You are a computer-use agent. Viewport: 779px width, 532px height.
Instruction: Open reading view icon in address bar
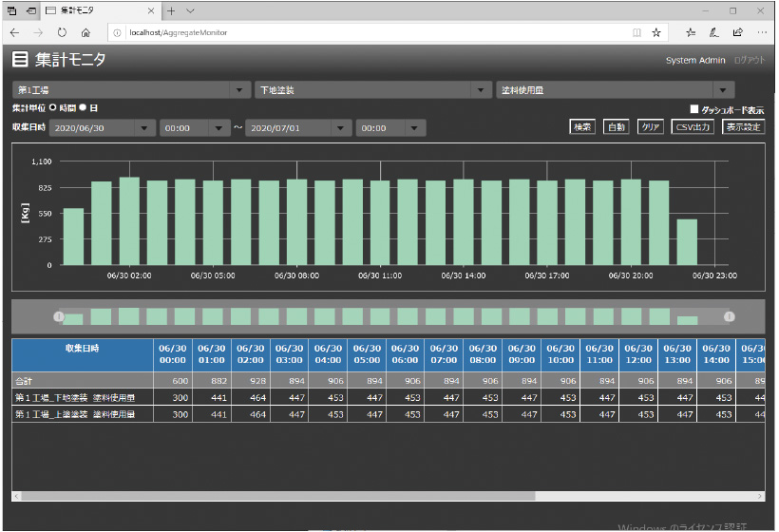636,33
